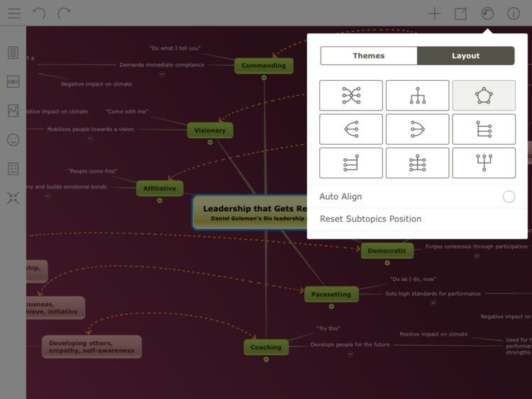Tap Reset Subtopics Position
532x399 pixels.
[x=417, y=219]
